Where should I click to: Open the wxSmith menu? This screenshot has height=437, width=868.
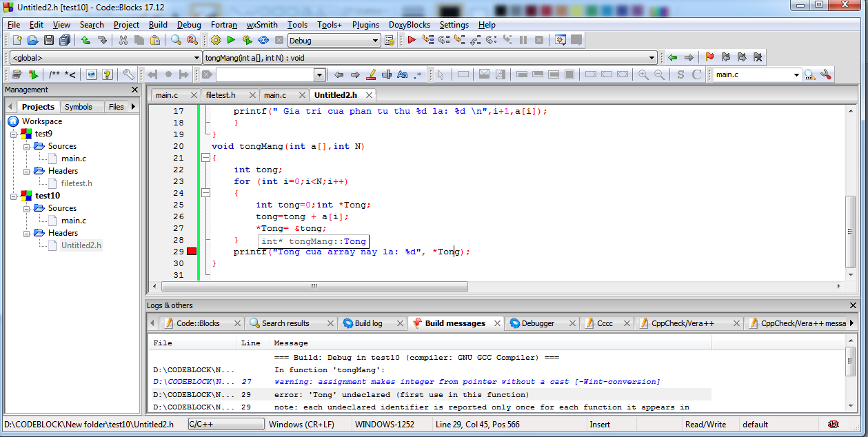point(262,25)
